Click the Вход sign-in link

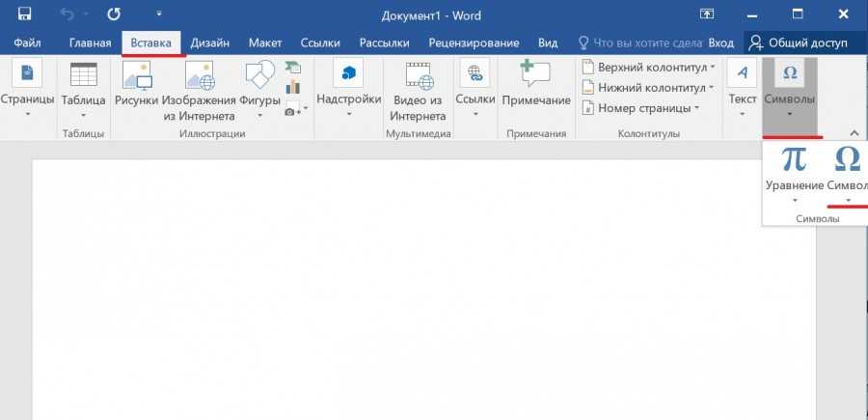point(720,43)
